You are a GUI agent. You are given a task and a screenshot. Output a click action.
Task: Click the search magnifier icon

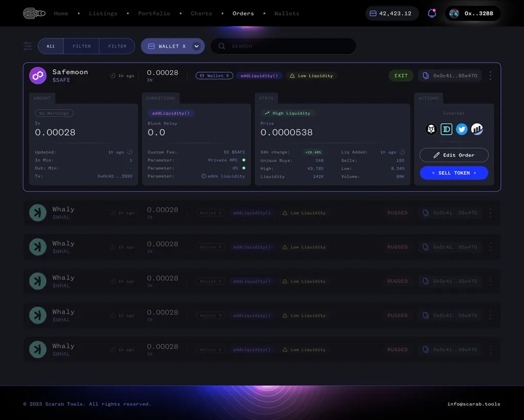click(222, 46)
